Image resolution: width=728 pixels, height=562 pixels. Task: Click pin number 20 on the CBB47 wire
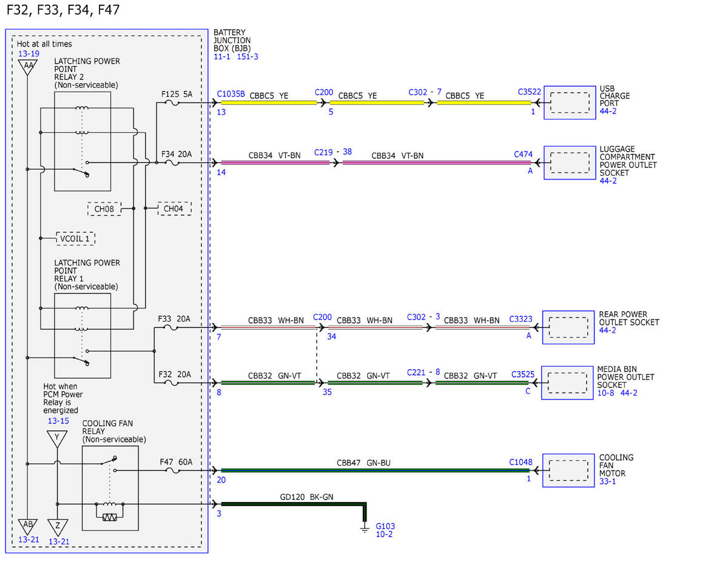click(221, 480)
